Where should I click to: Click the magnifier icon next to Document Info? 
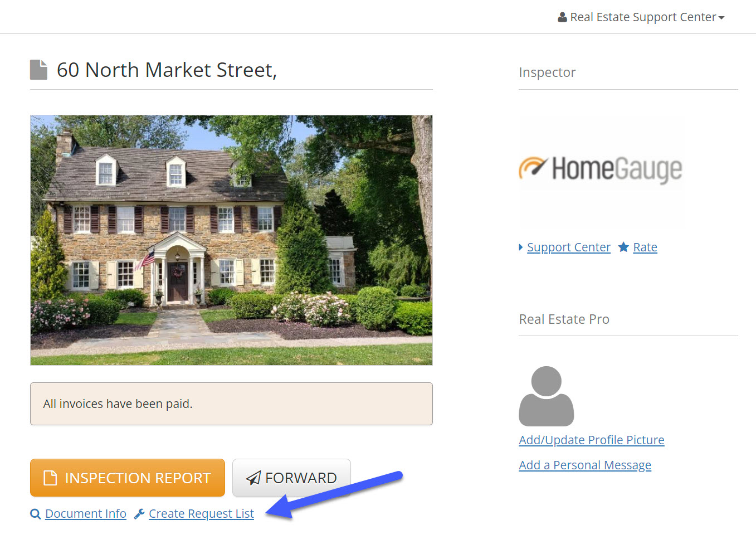tap(36, 514)
